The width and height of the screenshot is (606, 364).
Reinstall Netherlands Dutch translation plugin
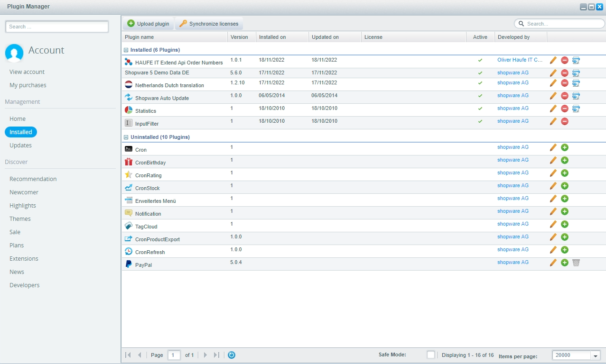coord(576,83)
